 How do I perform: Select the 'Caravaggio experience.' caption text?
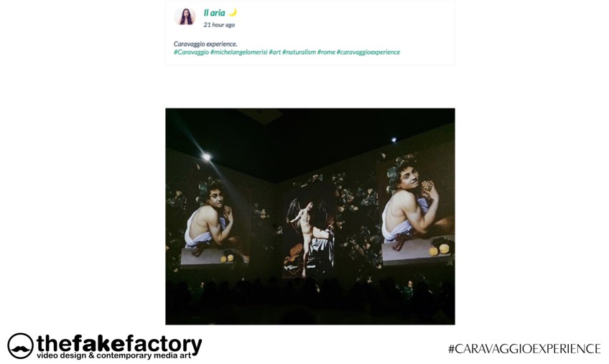(x=205, y=44)
